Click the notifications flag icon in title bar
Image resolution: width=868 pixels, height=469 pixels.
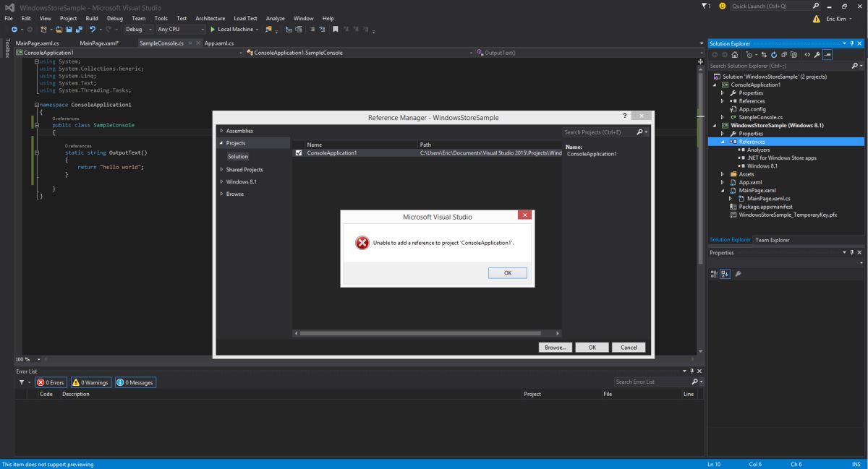click(x=705, y=6)
